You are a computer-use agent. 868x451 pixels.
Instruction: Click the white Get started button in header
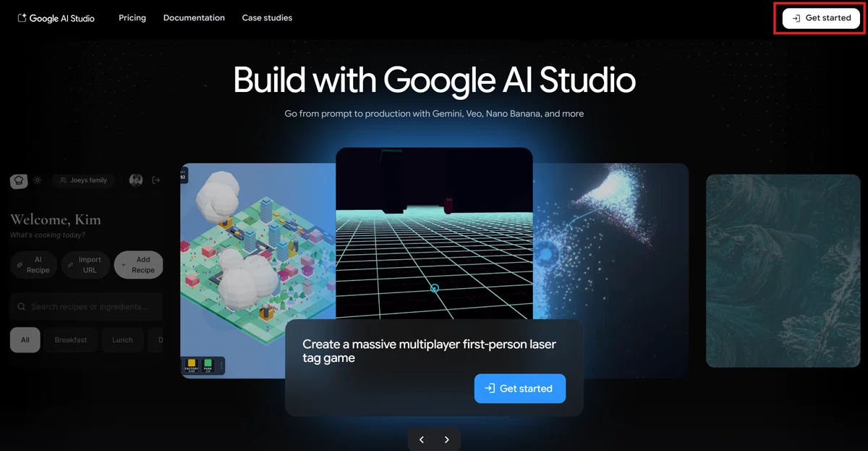tap(821, 18)
